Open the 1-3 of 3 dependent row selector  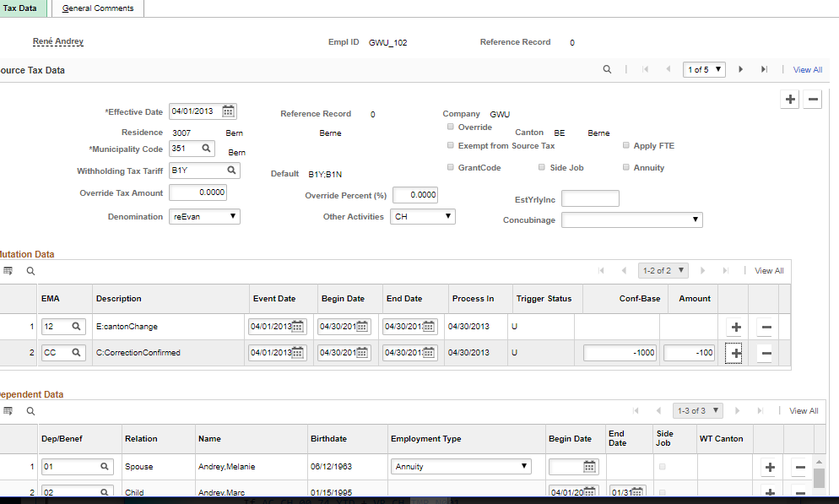point(698,411)
